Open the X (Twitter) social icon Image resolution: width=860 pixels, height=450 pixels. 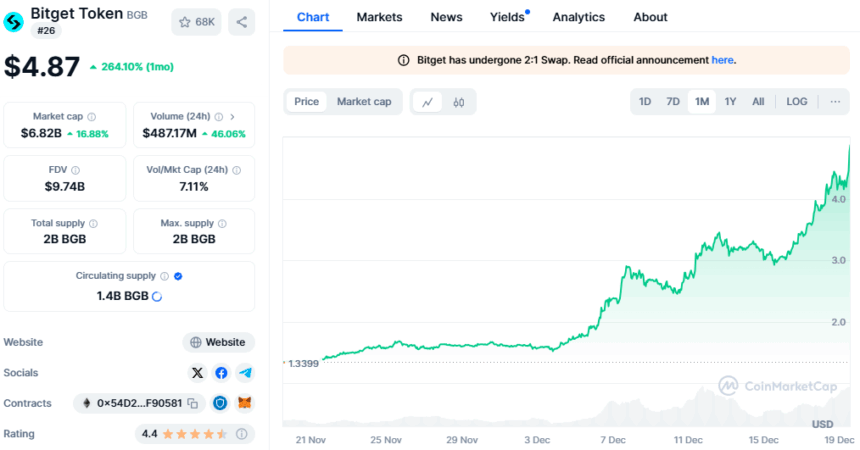(197, 373)
